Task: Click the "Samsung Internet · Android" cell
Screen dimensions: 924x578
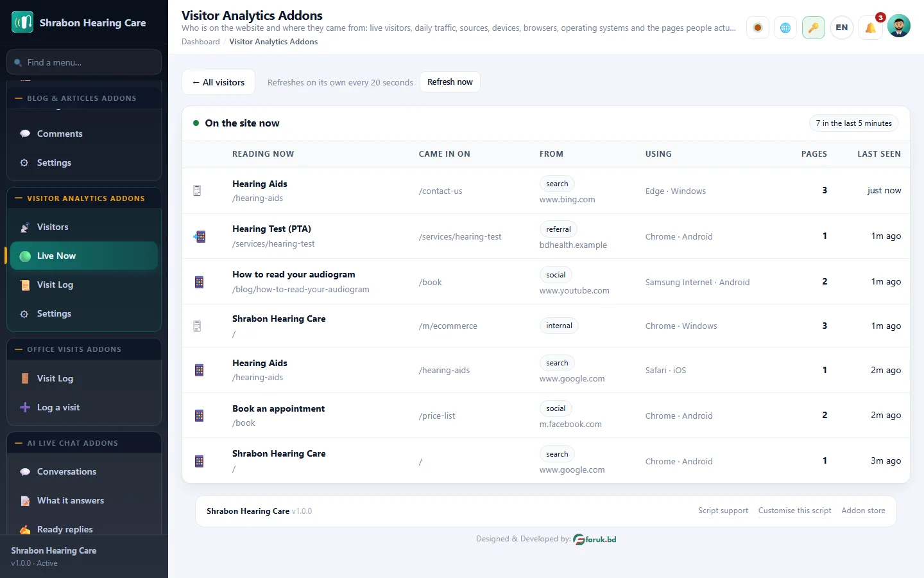Action: (697, 282)
